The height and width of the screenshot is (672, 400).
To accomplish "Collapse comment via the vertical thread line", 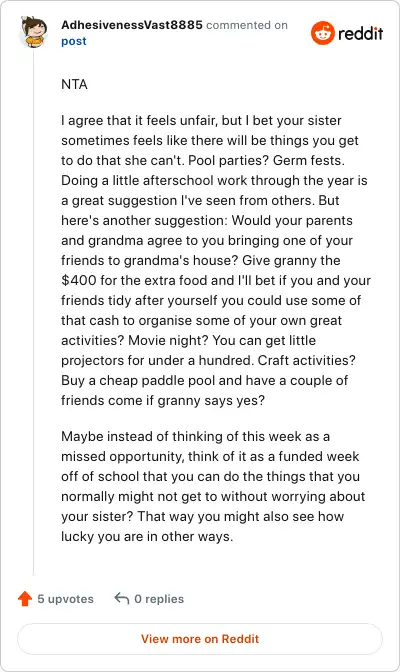I will click(33, 313).
